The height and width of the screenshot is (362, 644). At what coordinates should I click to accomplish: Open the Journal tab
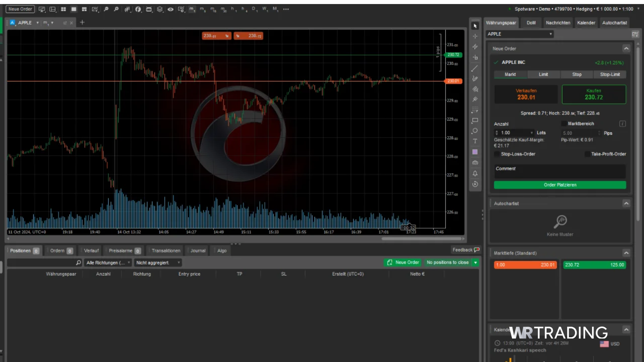198,251
